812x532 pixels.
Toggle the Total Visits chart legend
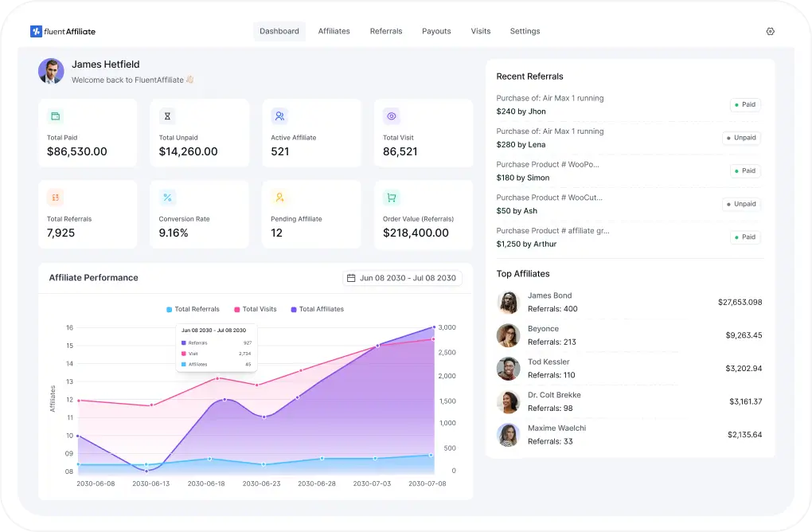pos(256,309)
